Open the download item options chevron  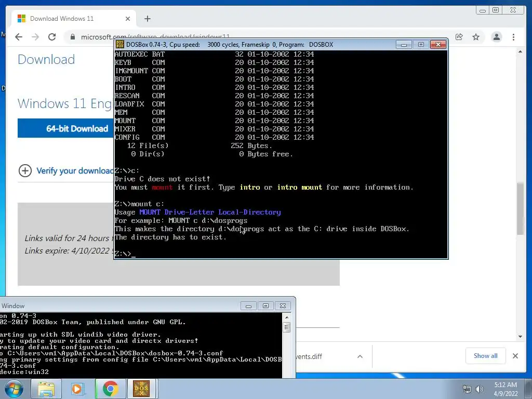click(x=360, y=356)
